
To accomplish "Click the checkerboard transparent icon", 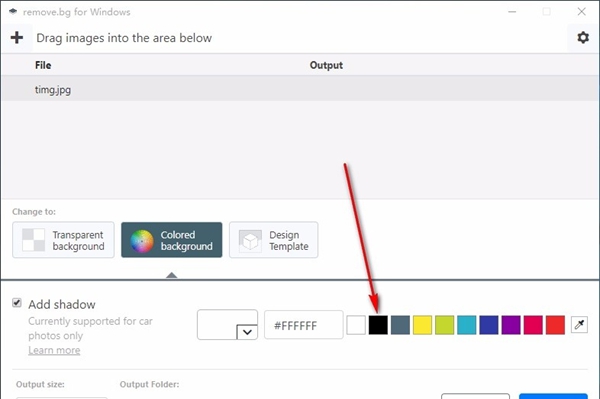I will click(x=33, y=240).
